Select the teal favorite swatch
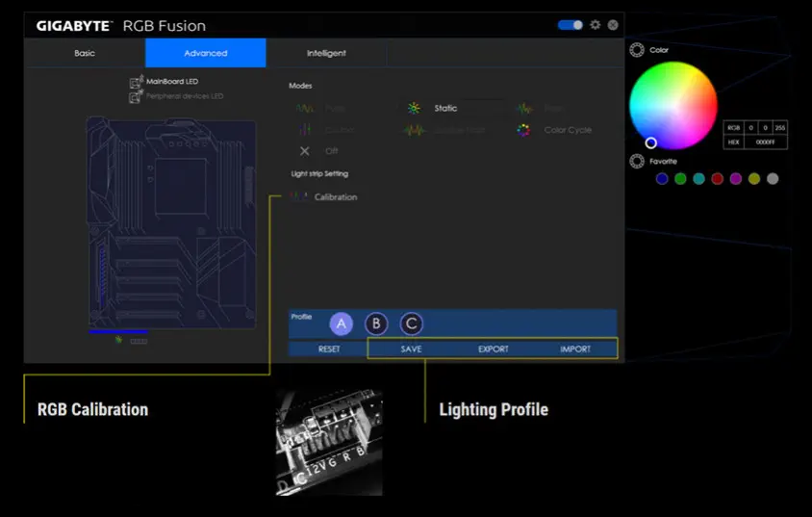Viewport: 812px width, 517px height. tap(699, 179)
